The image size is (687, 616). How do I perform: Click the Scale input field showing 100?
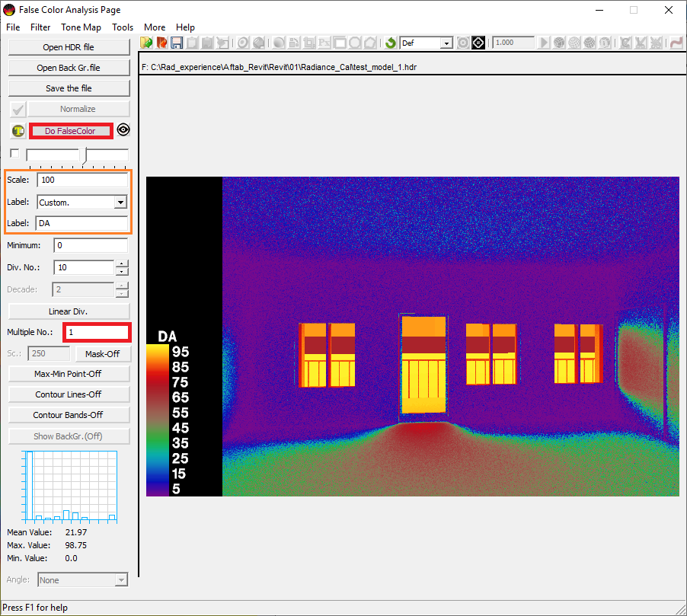click(82, 180)
